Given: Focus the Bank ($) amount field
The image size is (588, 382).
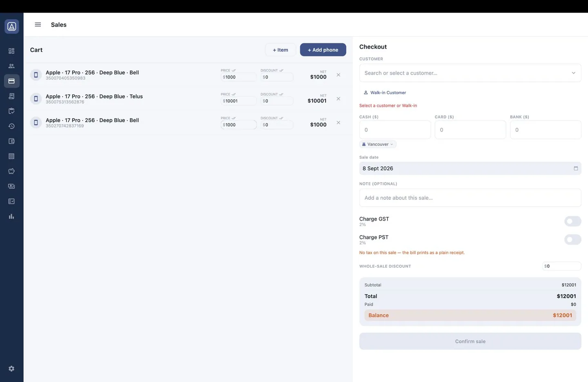Looking at the screenshot, I should coord(545,130).
